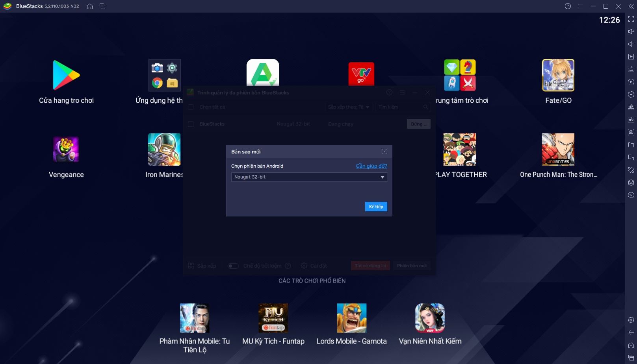Open sync operations icon in sidebar
The image size is (637, 364).
(x=631, y=94)
